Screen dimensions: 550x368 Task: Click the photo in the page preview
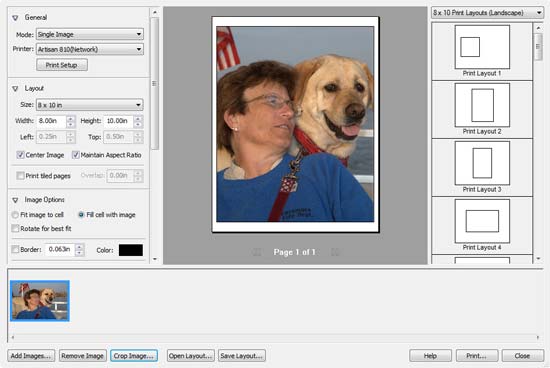point(295,124)
